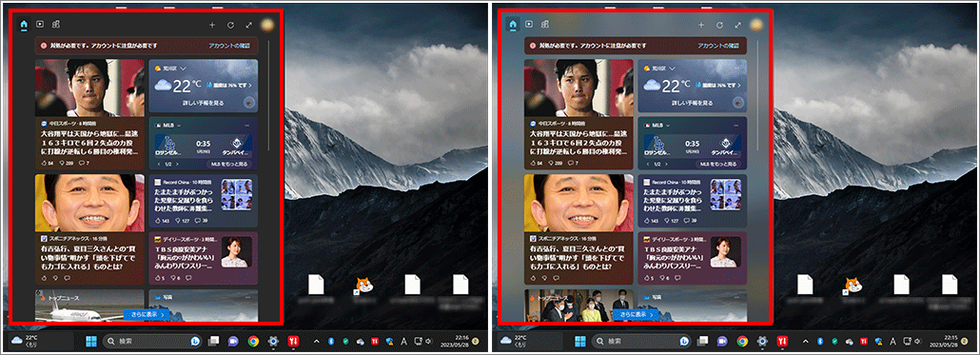Click アカウントの確認 link in left screenshot

[229, 46]
